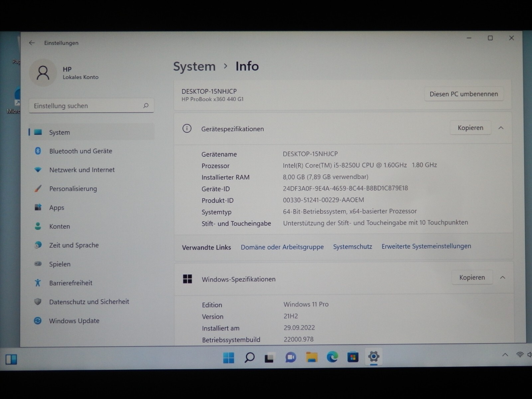This screenshot has width=532, height=399.
Task: Open Task View on the taskbar
Action: tap(269, 358)
